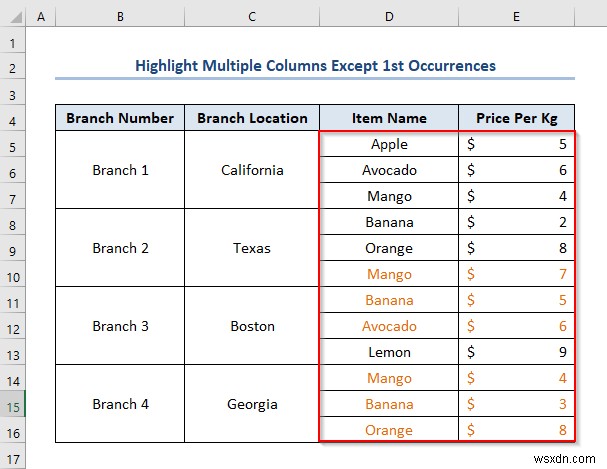Select row 4 header
The height and width of the screenshot is (469, 607).
click(x=13, y=118)
